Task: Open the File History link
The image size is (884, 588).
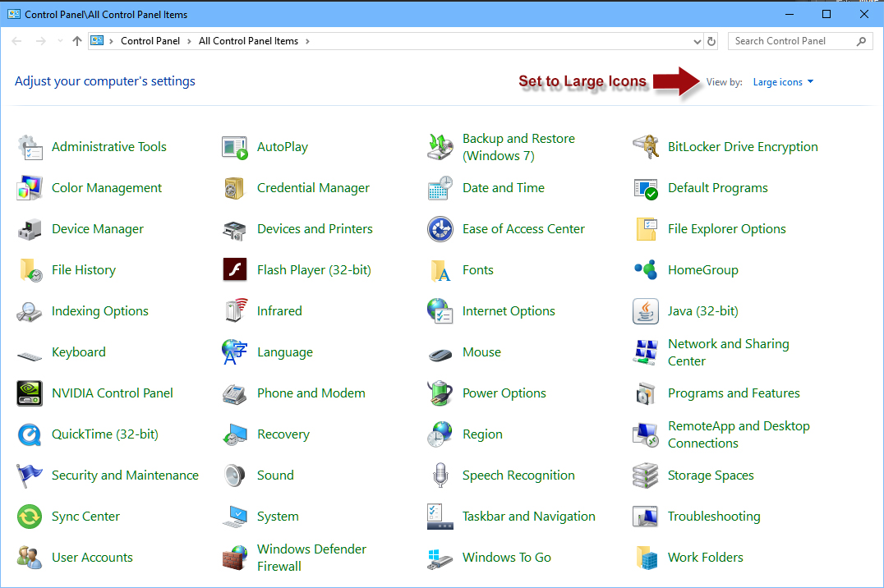Action: click(84, 271)
